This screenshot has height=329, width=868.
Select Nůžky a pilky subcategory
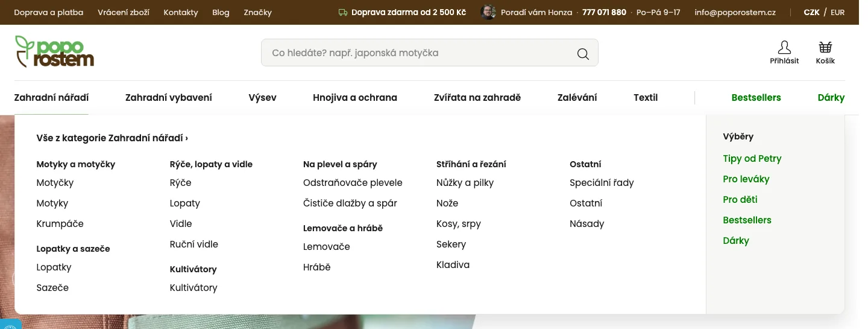(x=465, y=182)
